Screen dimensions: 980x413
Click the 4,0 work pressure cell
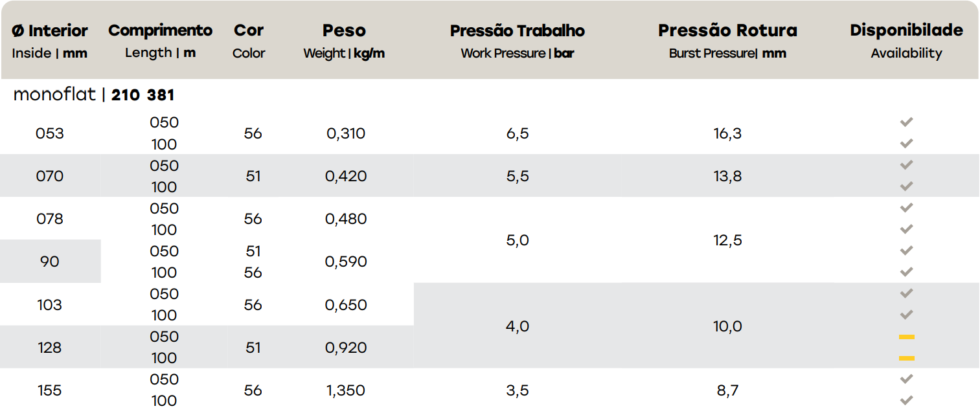tap(517, 326)
